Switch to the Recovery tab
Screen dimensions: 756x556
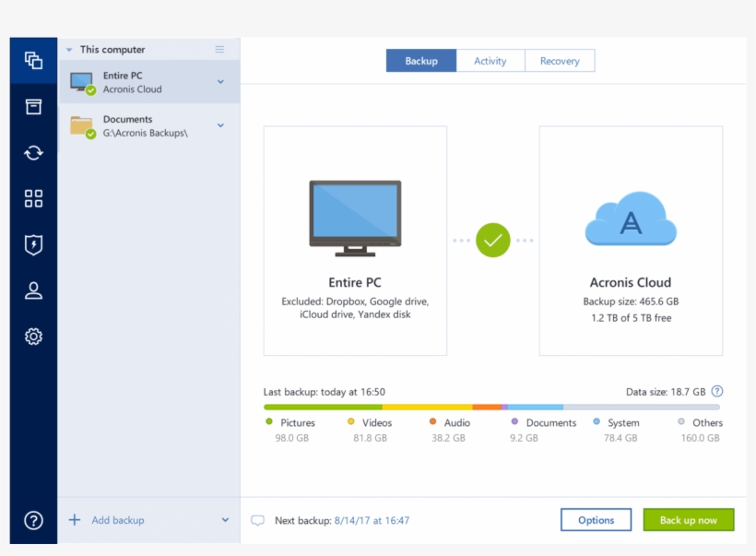click(560, 60)
